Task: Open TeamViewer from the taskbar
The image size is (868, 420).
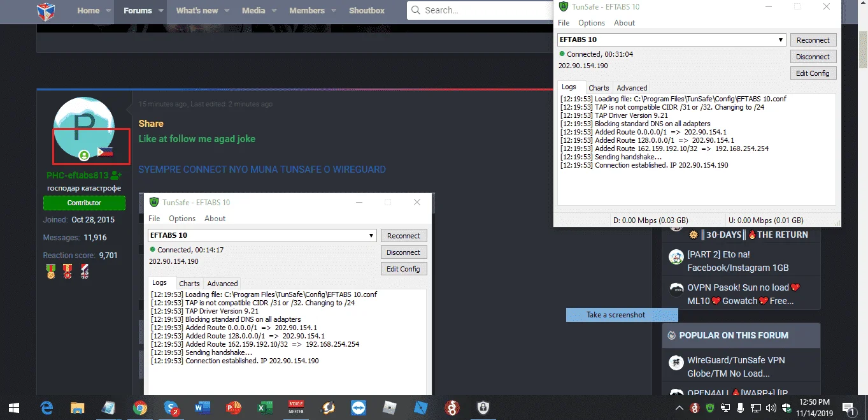Action: [359, 407]
